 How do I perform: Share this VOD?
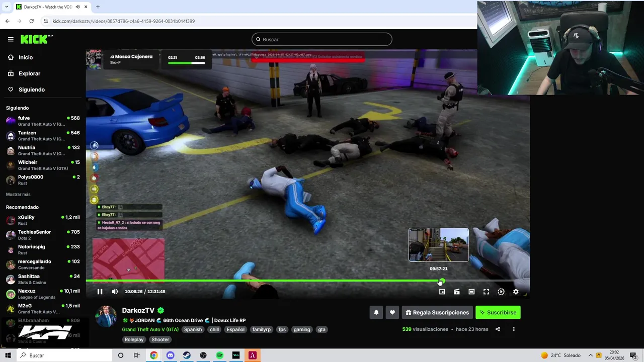498,329
